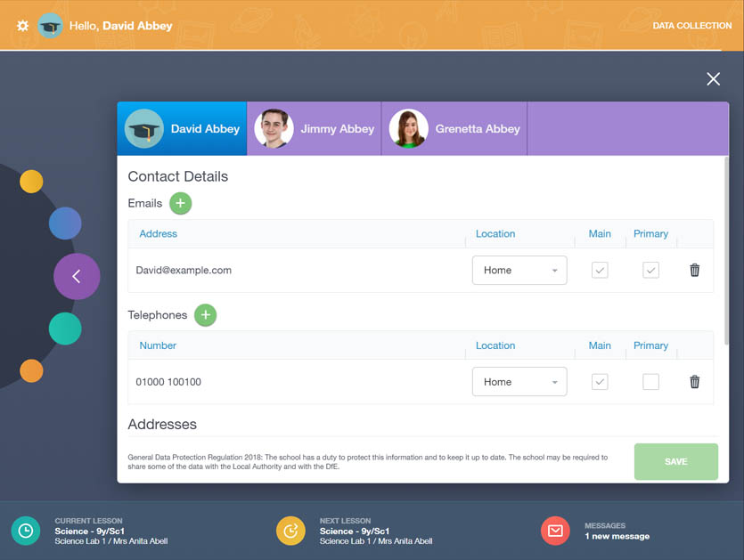Select the blue circle in the side wheel
The image size is (744, 560).
point(65,223)
